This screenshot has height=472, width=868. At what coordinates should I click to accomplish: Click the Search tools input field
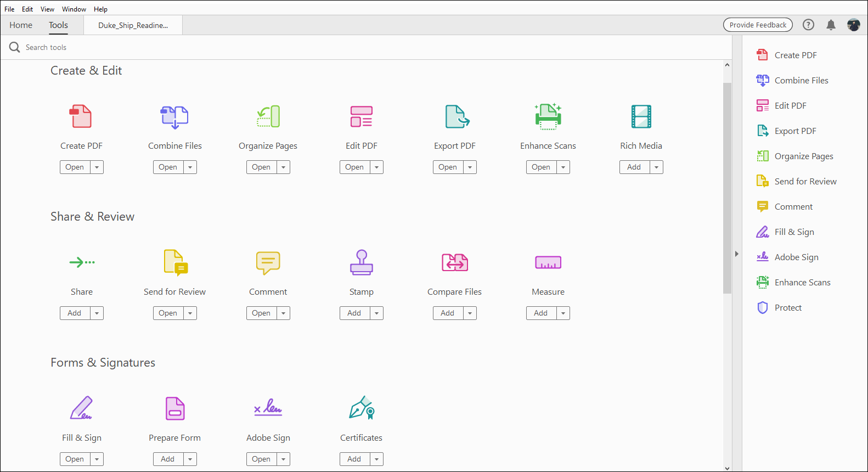tap(367, 47)
